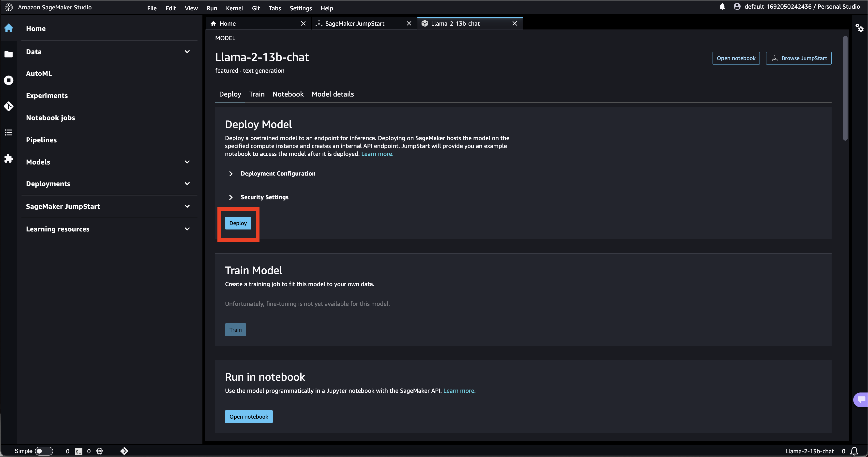
Task: Open the chat feedback bubble icon
Action: (861, 400)
